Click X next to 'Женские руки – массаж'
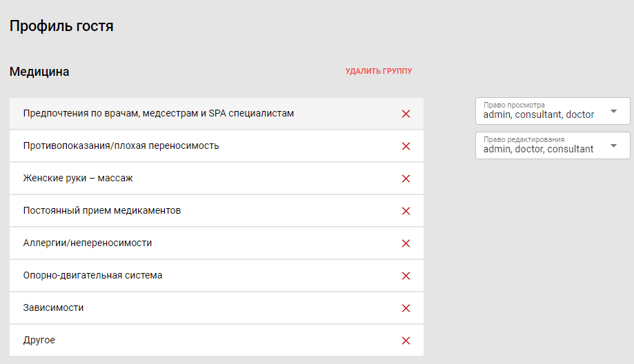The height and width of the screenshot is (364, 634). pyautogui.click(x=406, y=179)
